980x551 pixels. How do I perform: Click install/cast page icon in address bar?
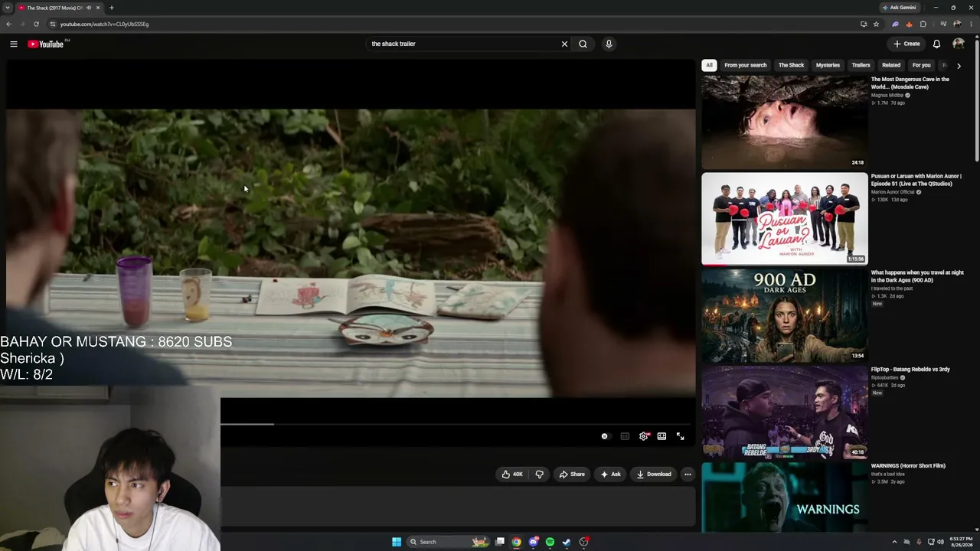pos(864,24)
